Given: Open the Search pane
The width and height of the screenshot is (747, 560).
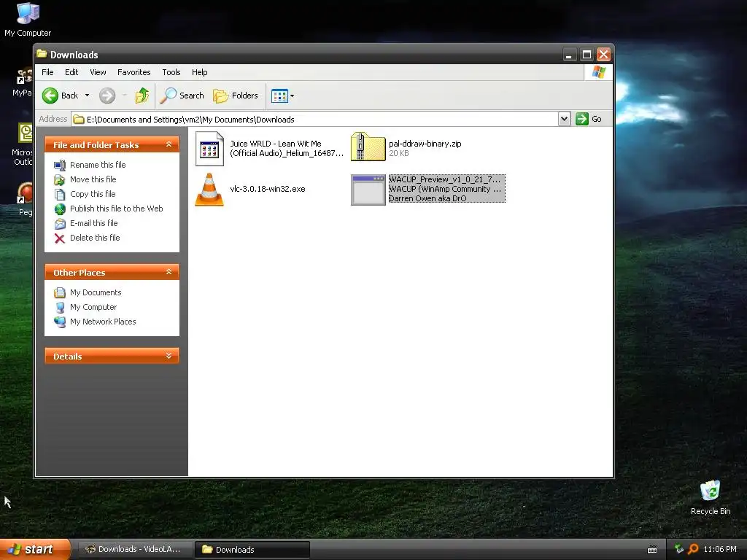Looking at the screenshot, I should pos(182,96).
